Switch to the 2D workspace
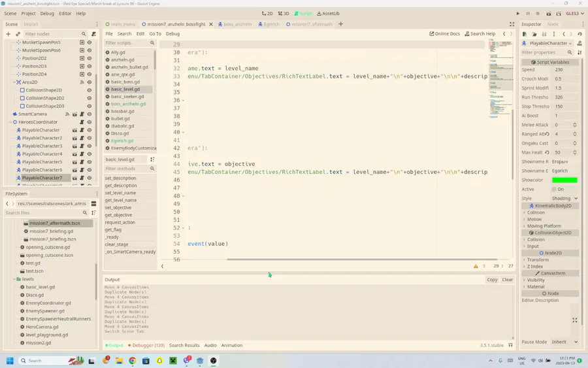 tap(267, 14)
